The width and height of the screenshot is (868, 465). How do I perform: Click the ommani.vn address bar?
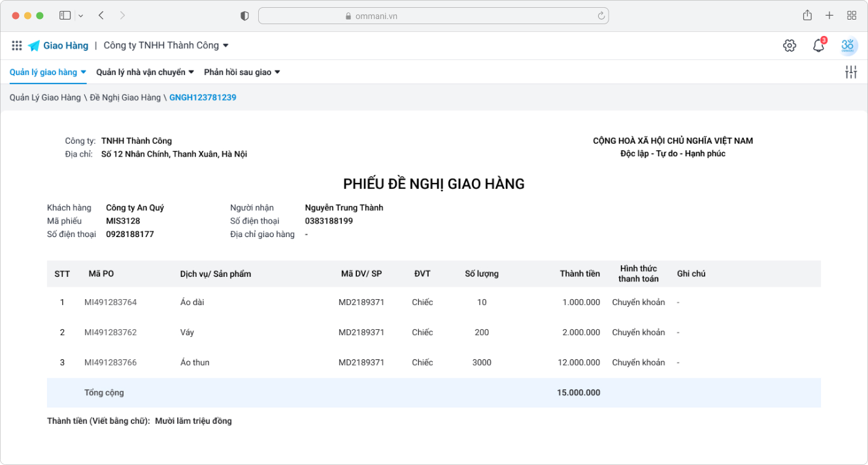click(x=433, y=16)
